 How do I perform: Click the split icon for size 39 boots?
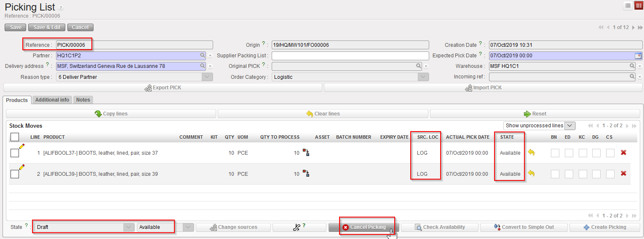pyautogui.click(x=306, y=174)
